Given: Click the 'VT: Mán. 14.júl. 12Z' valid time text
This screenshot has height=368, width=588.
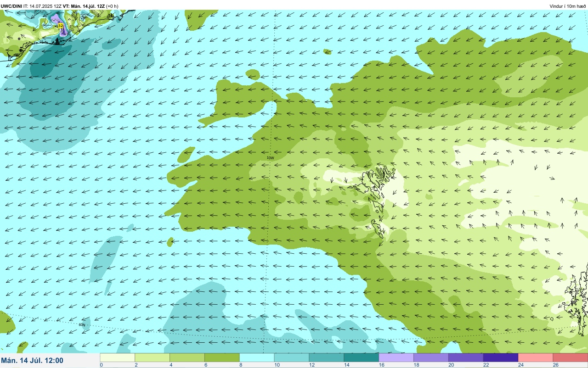Looking at the screenshot, I should point(84,6).
